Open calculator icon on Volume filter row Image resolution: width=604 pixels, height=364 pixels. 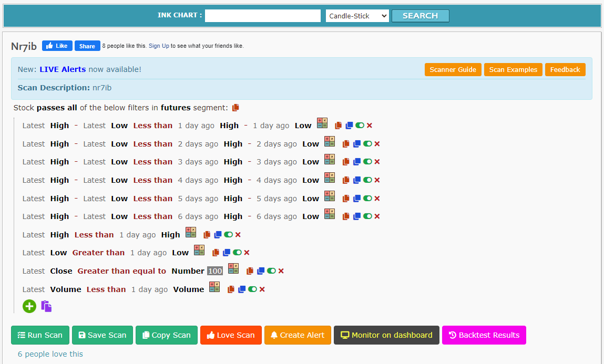pos(214,287)
